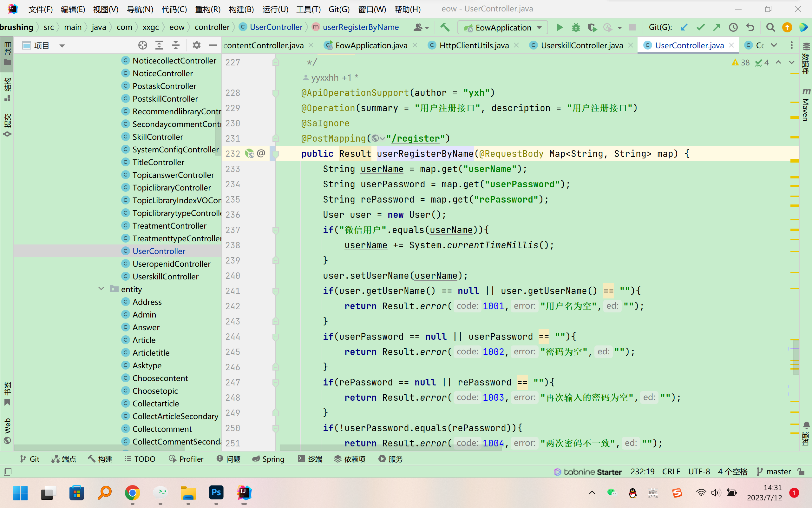Open Google Chrome from taskbar
The height and width of the screenshot is (508, 812).
132,493
